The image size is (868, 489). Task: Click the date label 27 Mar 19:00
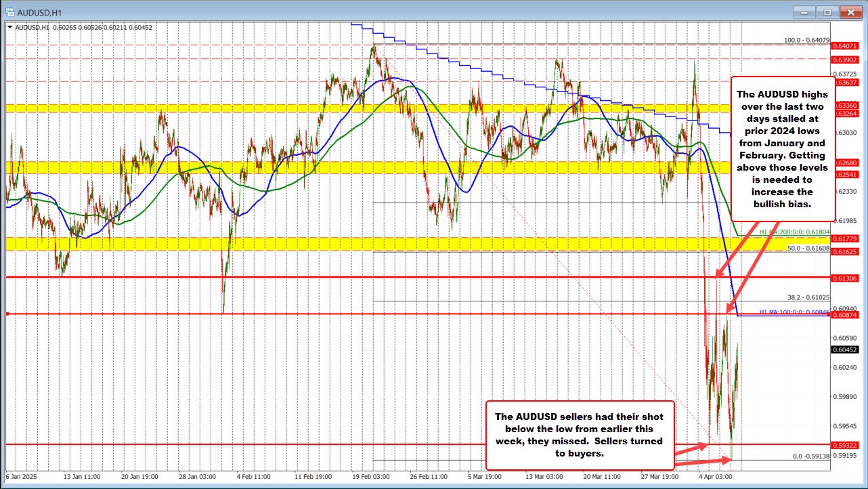[661, 476]
